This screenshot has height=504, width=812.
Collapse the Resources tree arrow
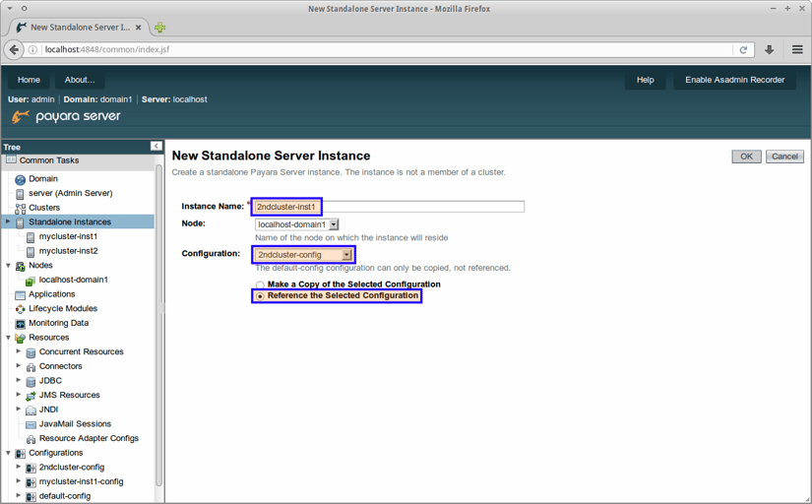pos(8,338)
